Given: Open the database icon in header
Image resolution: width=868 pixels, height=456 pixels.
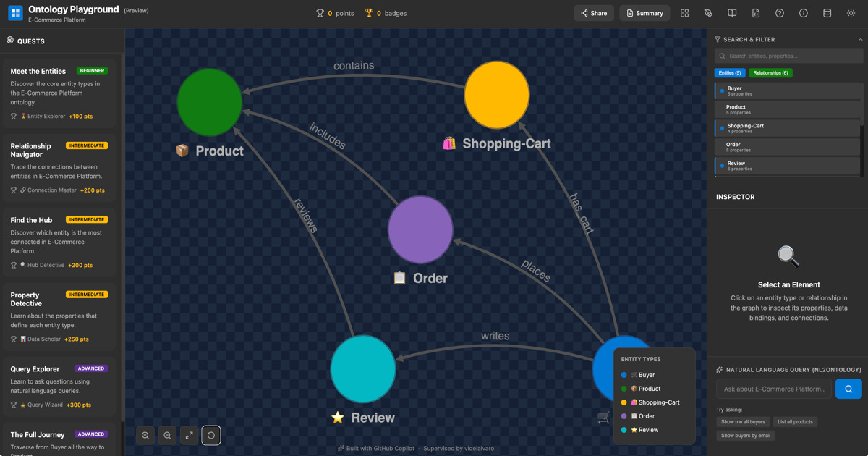Looking at the screenshot, I should click(827, 13).
